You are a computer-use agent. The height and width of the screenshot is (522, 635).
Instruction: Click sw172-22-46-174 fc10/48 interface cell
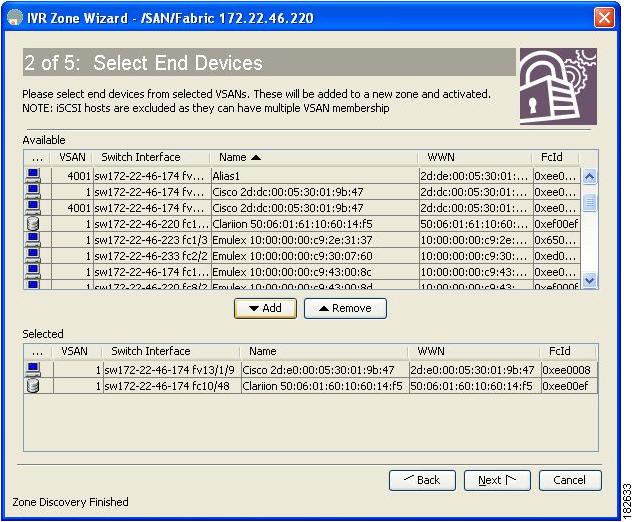[172, 386]
